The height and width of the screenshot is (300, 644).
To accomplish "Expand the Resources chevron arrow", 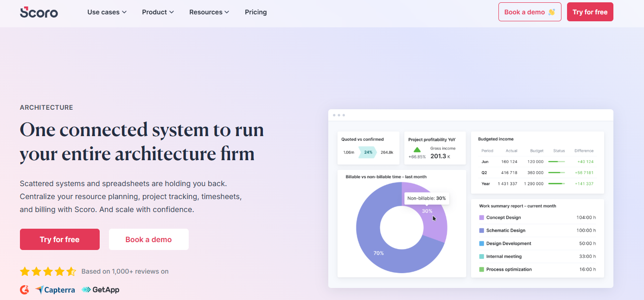I will [x=227, y=12].
